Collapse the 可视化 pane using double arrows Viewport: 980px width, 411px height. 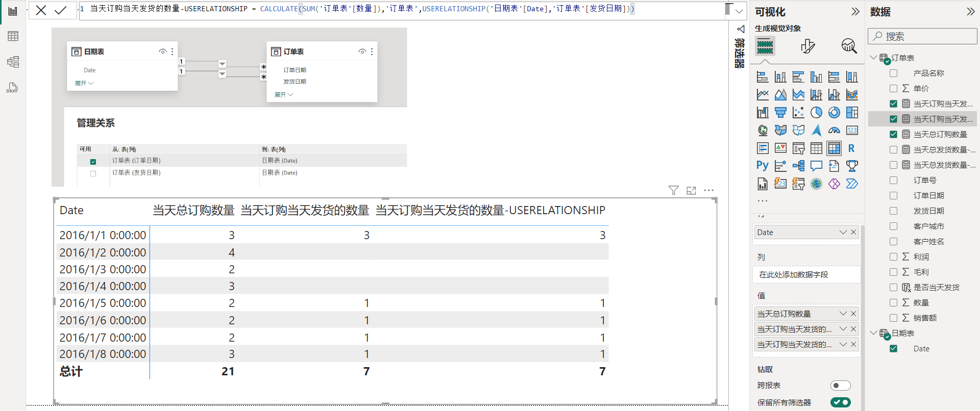point(855,12)
